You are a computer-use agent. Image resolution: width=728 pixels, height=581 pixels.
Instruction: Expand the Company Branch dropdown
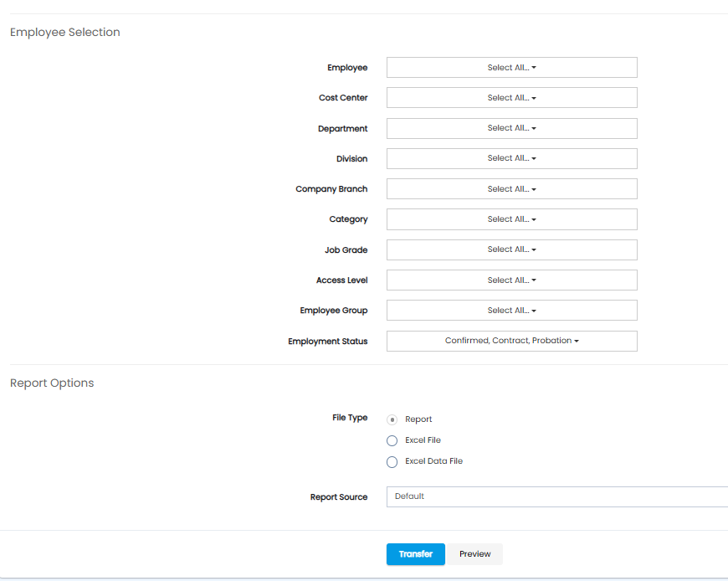coord(511,189)
